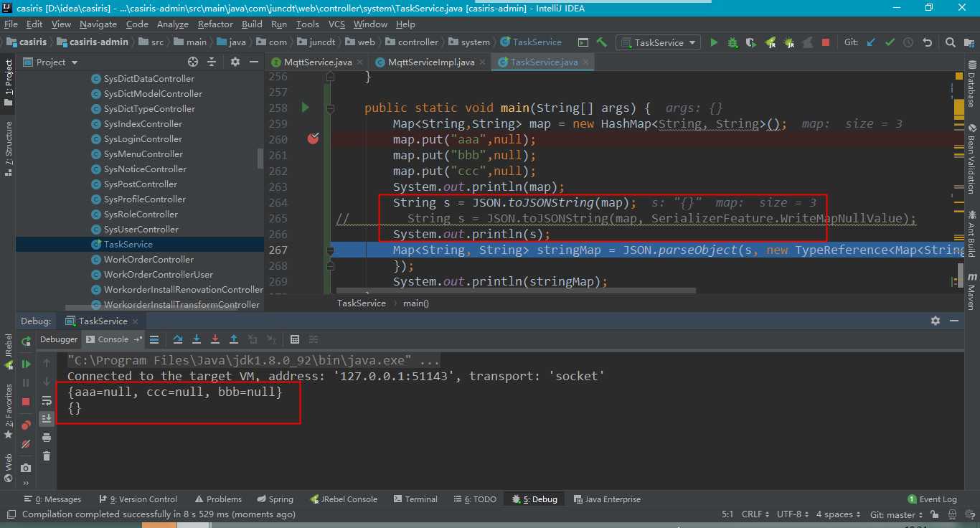Rerun TaskService in Debug panel
This screenshot has width=980, height=528.
point(26,341)
